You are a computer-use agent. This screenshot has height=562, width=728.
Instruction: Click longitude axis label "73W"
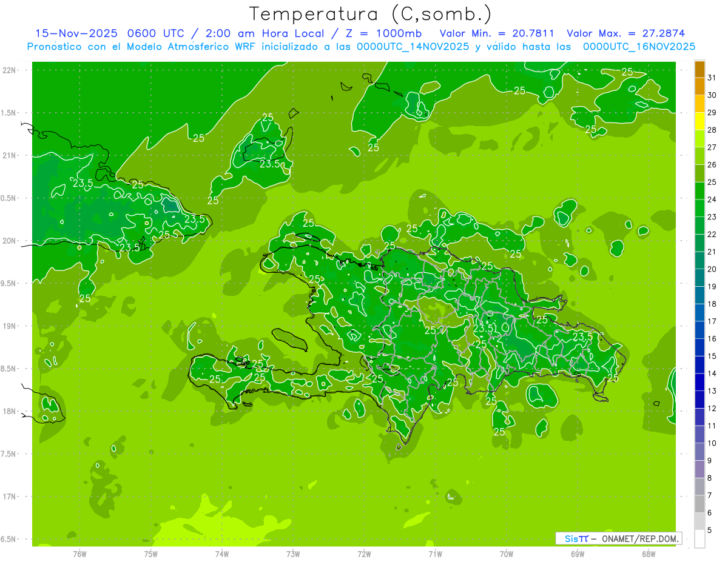(x=293, y=554)
